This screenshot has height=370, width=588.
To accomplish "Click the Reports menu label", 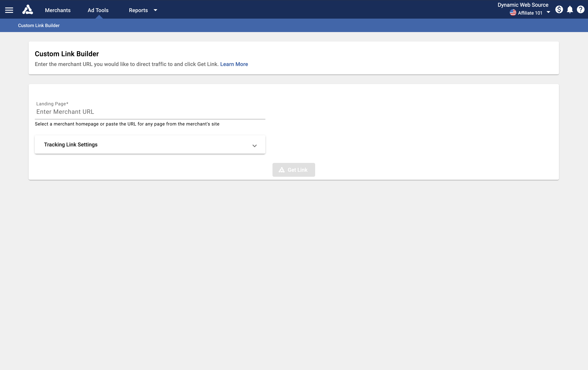I will pos(138,10).
